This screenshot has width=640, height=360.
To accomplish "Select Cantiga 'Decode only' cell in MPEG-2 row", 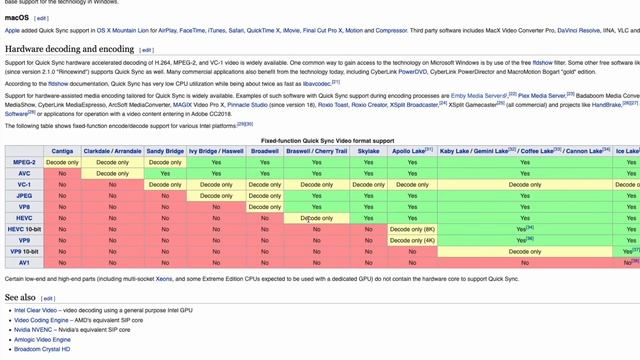I will pos(62,162).
